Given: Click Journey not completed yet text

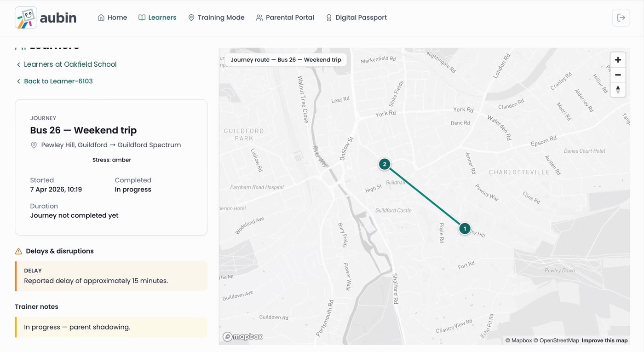Looking at the screenshot, I should 74,215.
